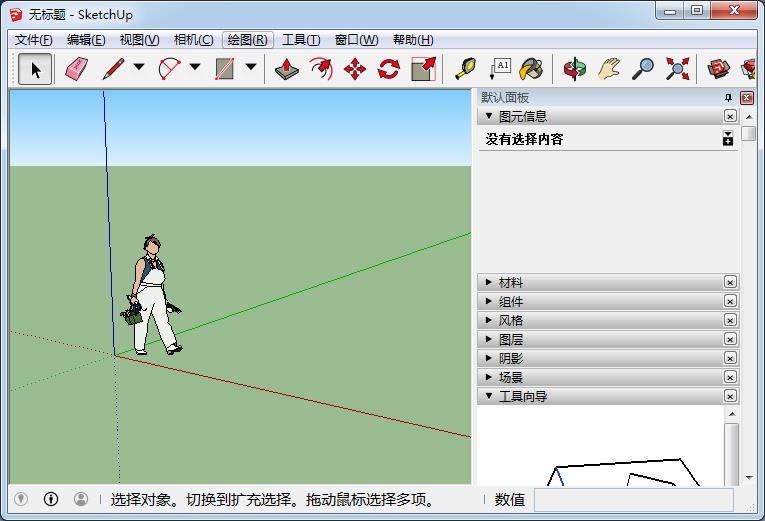The width and height of the screenshot is (765, 521).
Task: Close the 工具向导 section
Action: click(730, 396)
